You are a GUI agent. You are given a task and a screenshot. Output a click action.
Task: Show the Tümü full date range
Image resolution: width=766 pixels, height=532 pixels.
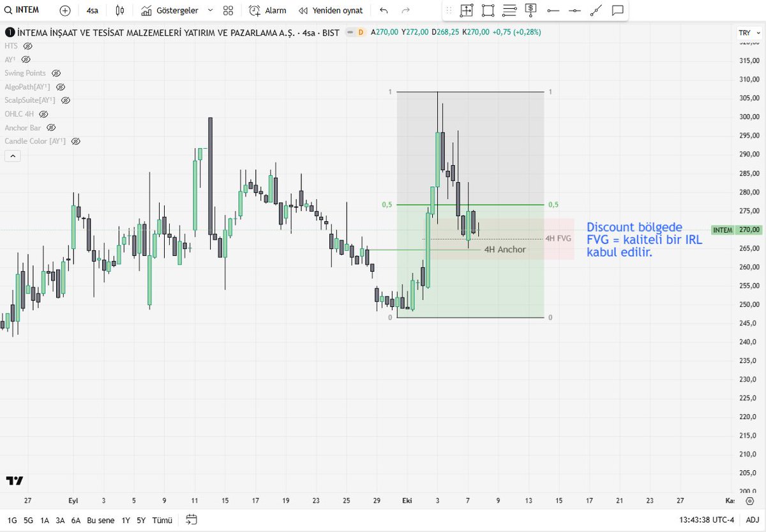pyautogui.click(x=162, y=520)
